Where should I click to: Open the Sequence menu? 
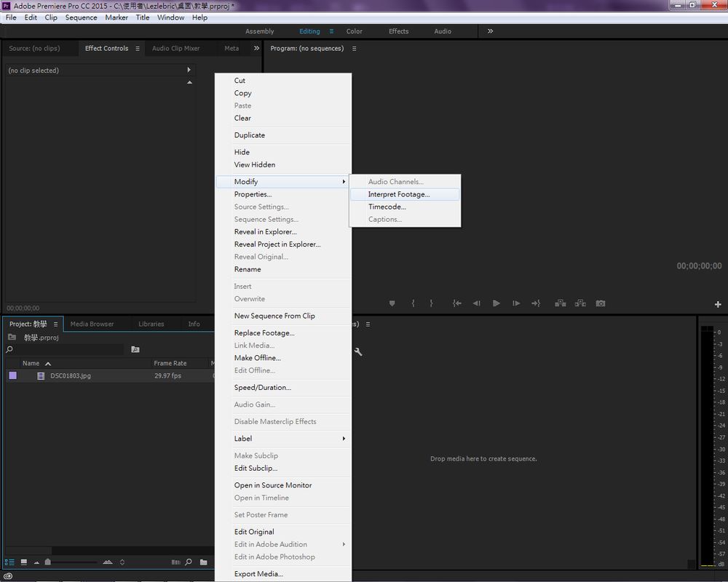(x=82, y=17)
